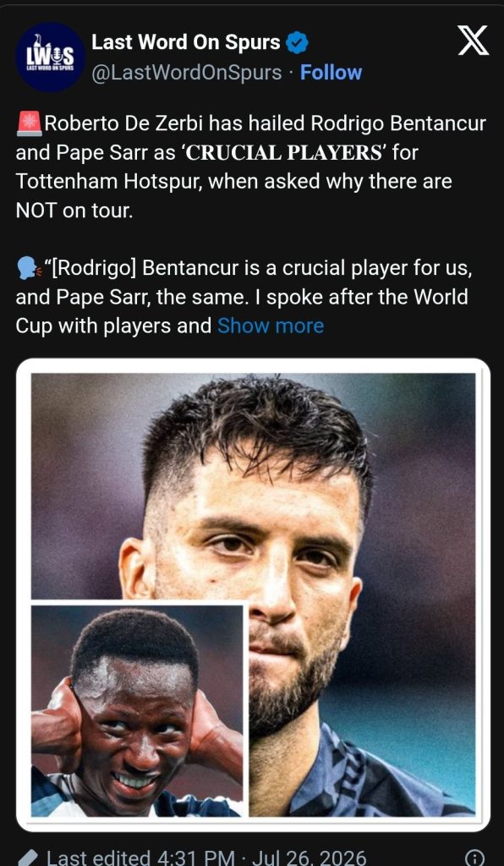The width and height of the screenshot is (504, 866).
Task: Click the X logo
Action: 473,41
